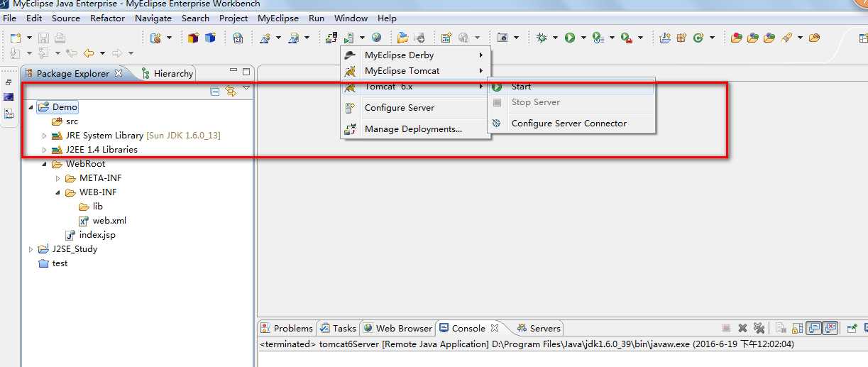This screenshot has height=367, width=868.
Task: Open the servers dropdown arrow in toolbar
Action: coord(362,38)
